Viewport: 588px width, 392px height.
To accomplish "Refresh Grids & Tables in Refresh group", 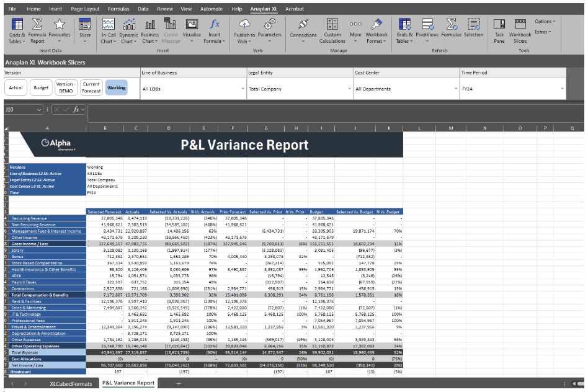I will tap(404, 31).
